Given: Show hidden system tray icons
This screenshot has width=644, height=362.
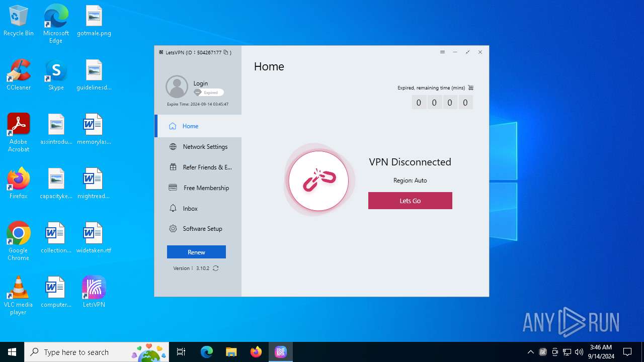Looking at the screenshot, I should [530, 352].
